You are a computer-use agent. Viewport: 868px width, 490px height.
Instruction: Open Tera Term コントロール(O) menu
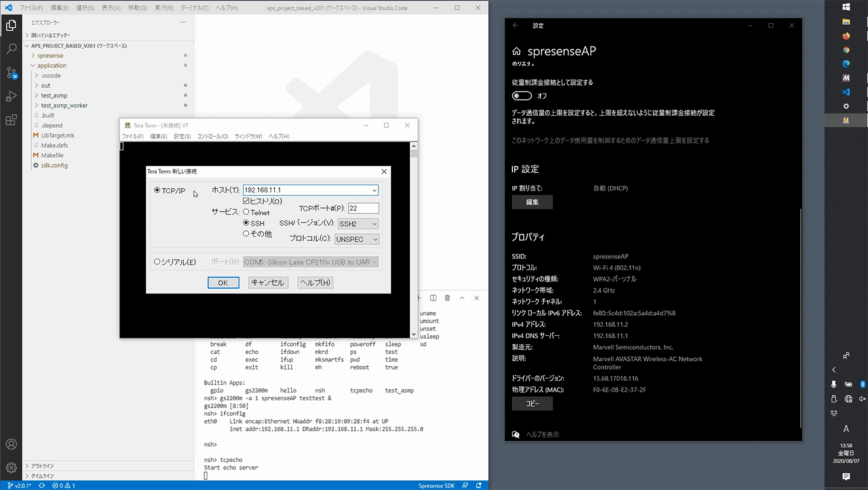coord(213,136)
